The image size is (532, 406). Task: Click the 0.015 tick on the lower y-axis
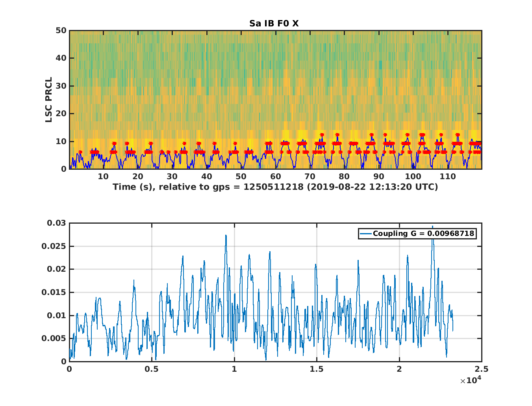coord(54,292)
